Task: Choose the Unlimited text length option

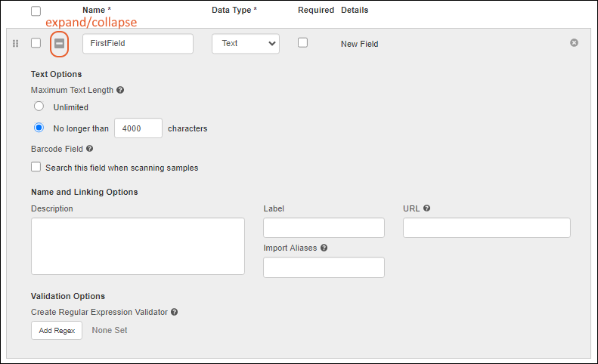Action: (39, 107)
